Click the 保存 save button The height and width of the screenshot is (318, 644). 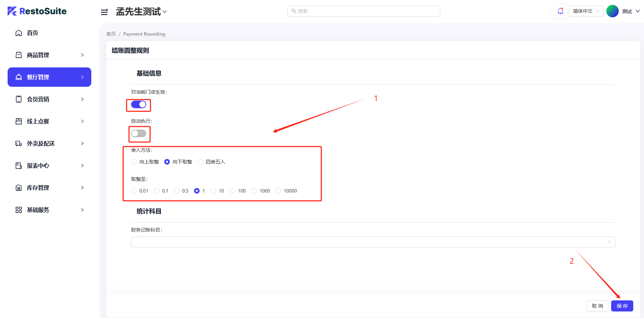(x=622, y=306)
